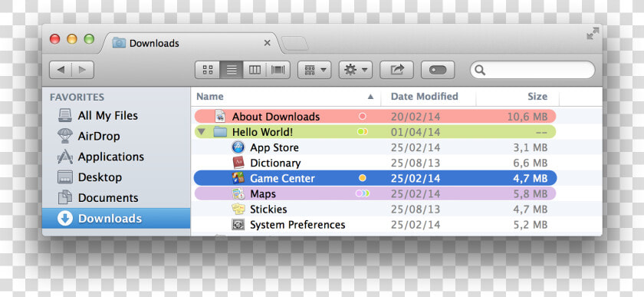
Task: Select the Maps row name
Action: coord(263,193)
